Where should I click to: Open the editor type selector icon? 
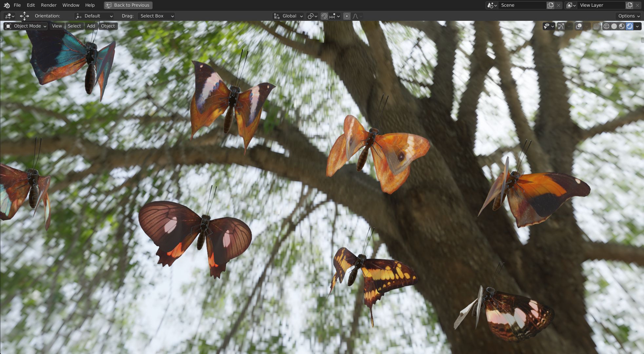pos(9,16)
